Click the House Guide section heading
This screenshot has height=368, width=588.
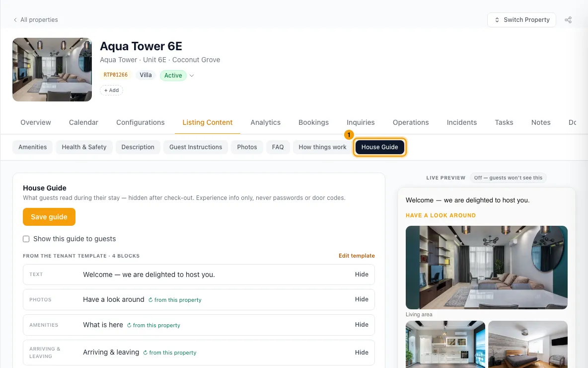[x=45, y=188]
